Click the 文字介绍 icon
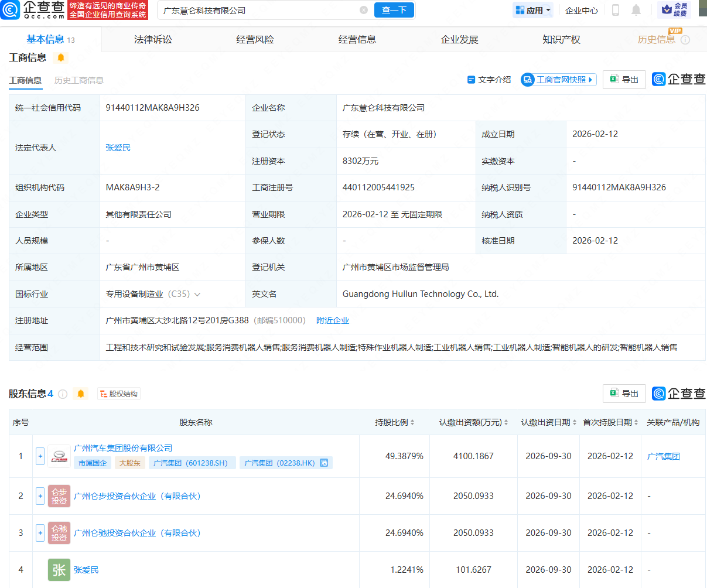Screen dimensions: 707x588 pyautogui.click(x=488, y=79)
